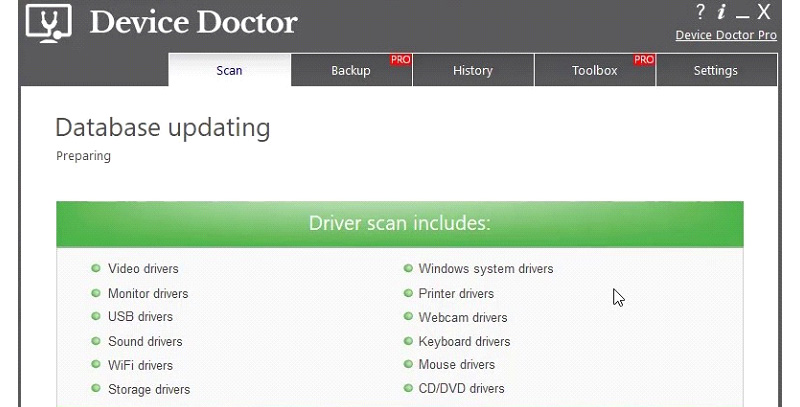800x407 pixels.
Task: Select 'Storage drivers' list entry
Action: [x=149, y=389]
